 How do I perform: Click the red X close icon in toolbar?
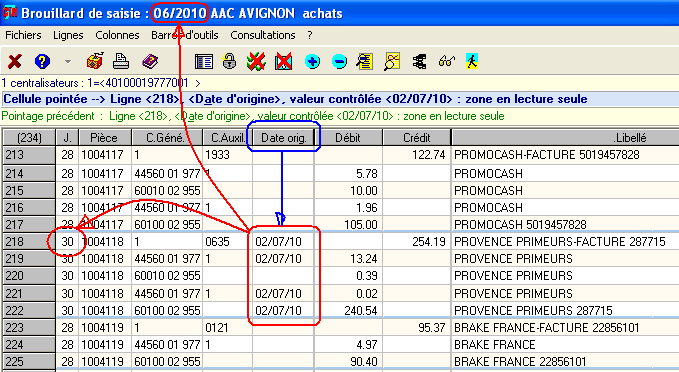15,61
